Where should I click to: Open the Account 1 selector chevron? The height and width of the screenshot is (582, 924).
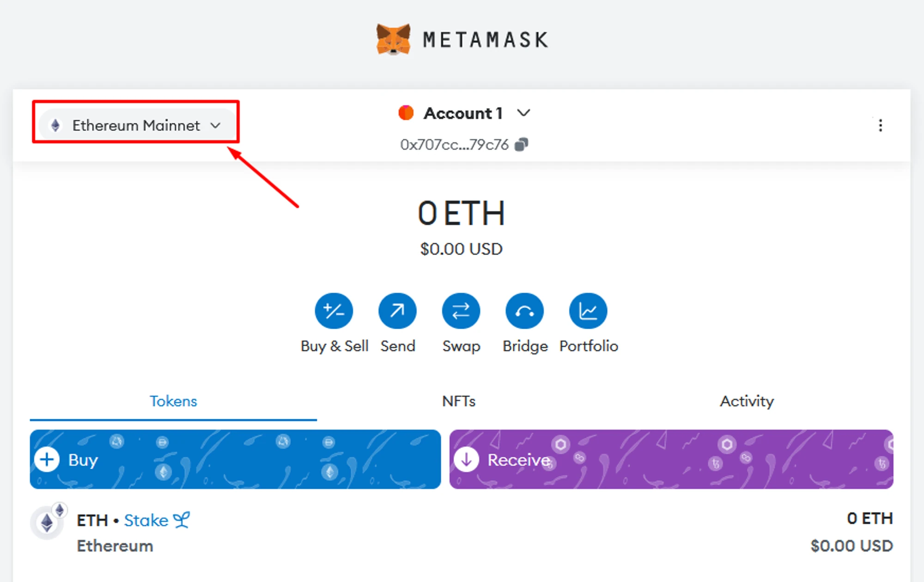523,113
